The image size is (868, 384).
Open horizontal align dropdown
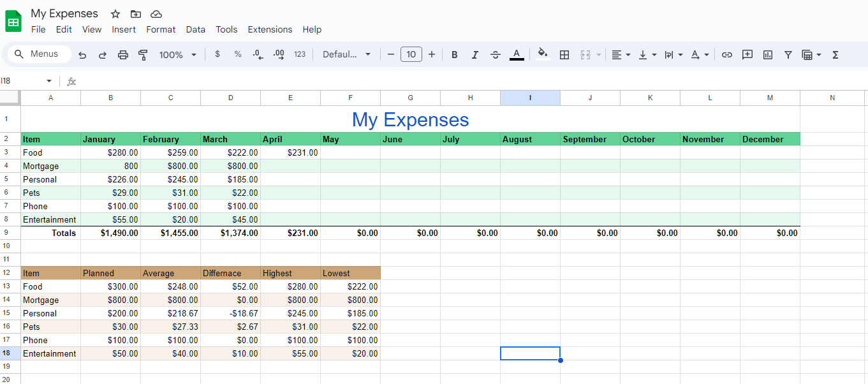click(x=621, y=55)
